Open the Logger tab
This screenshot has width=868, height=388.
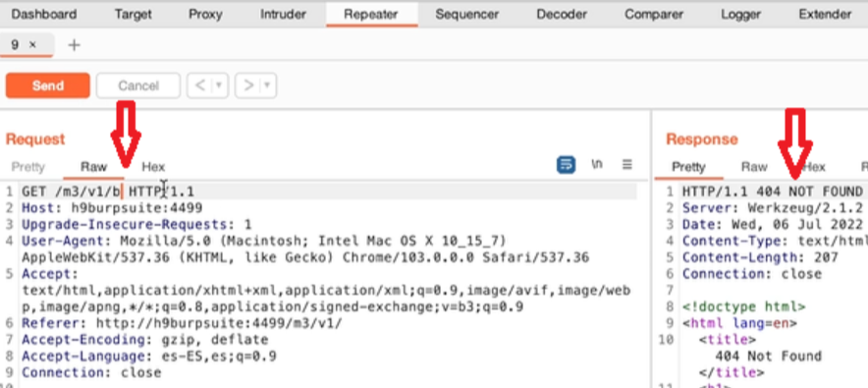741,14
